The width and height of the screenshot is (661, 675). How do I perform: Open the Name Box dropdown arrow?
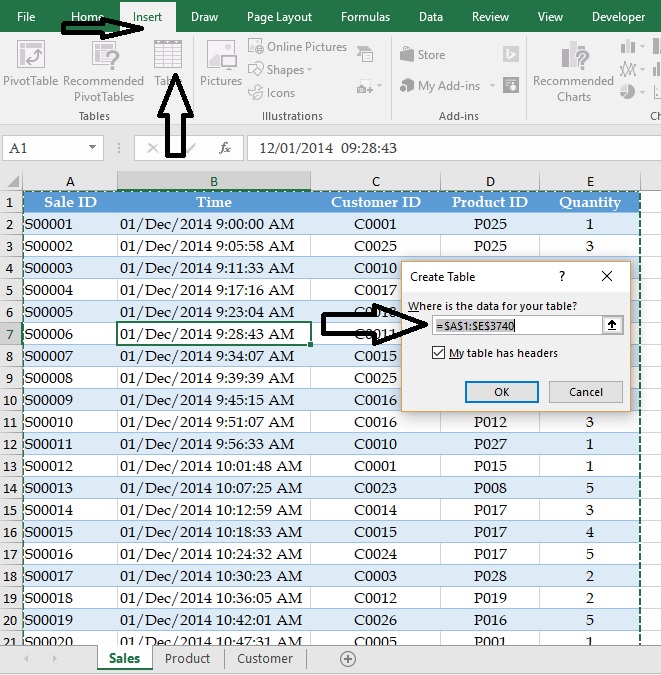click(x=92, y=147)
